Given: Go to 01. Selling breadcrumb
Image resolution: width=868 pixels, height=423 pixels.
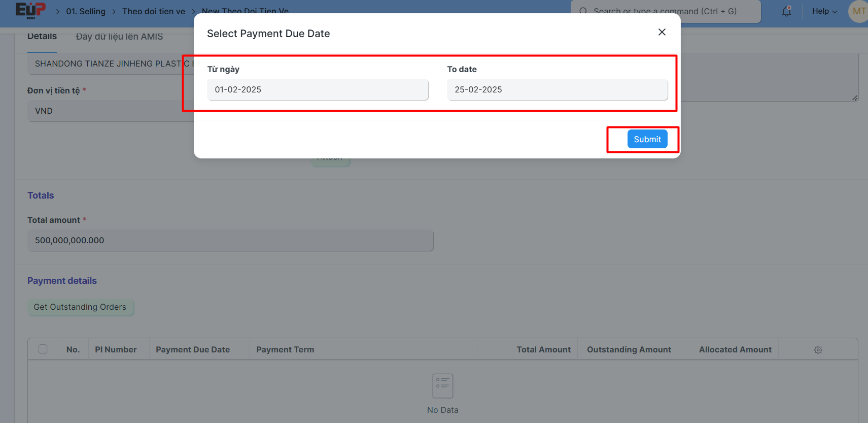Looking at the screenshot, I should [x=86, y=11].
